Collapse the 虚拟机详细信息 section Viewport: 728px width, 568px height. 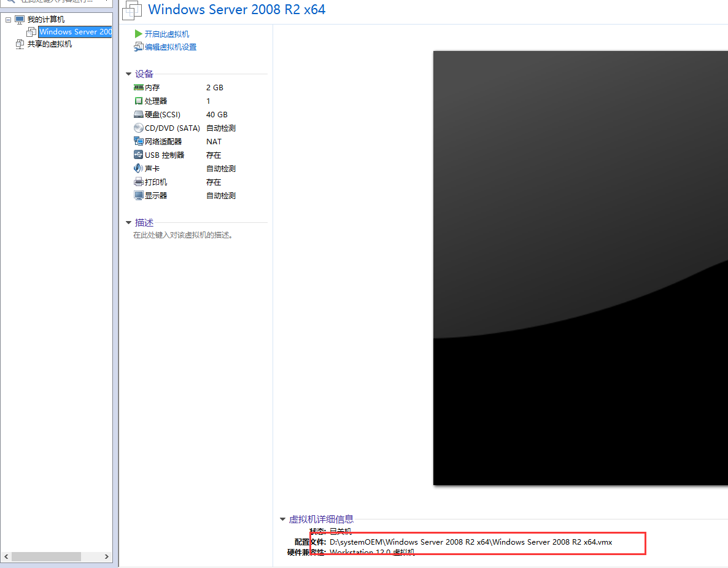(x=282, y=519)
